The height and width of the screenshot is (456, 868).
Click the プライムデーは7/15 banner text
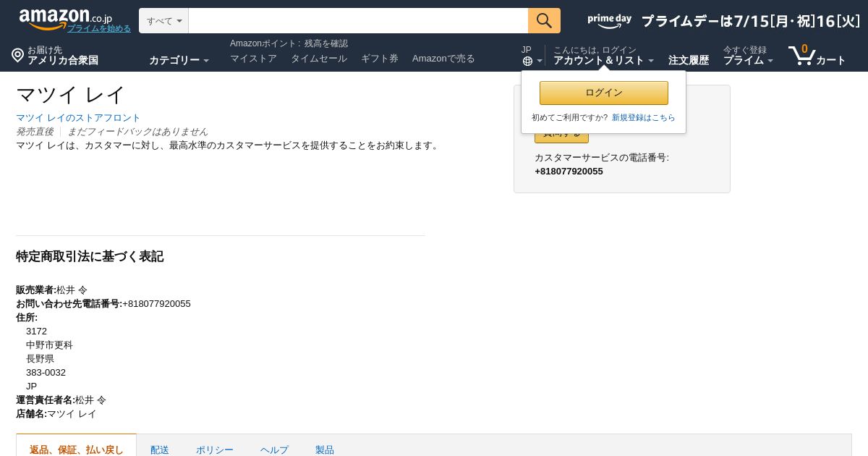pos(751,21)
